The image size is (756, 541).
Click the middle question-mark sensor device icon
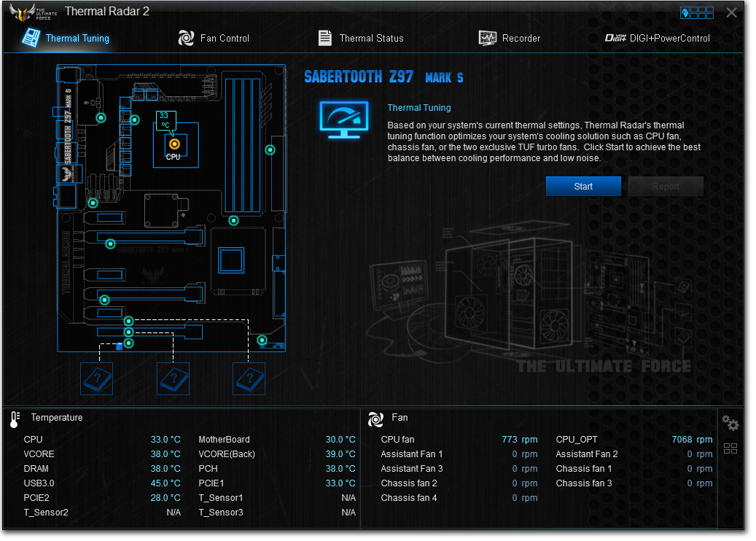click(x=173, y=379)
